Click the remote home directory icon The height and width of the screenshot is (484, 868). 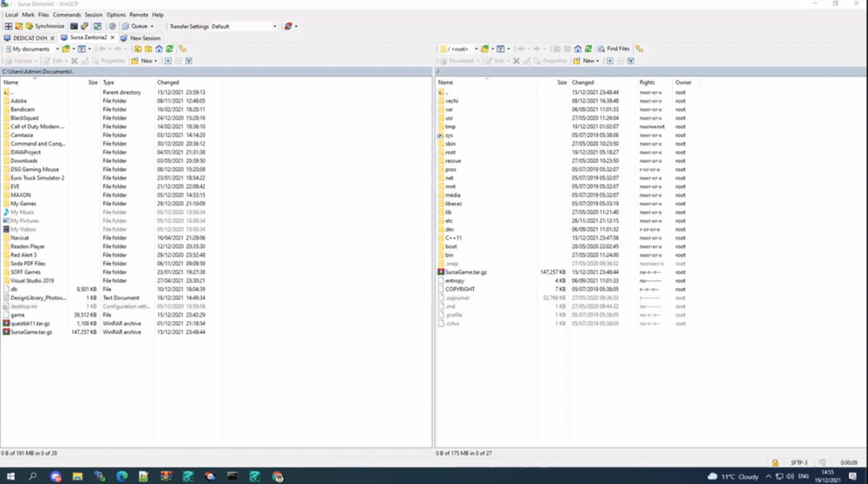coord(577,49)
